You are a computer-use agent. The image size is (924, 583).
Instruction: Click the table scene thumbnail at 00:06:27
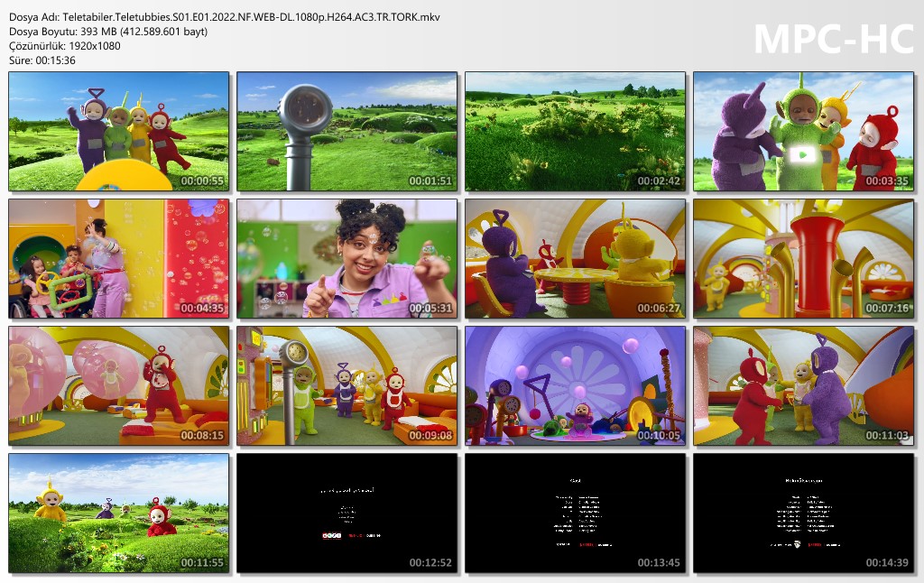pyautogui.click(x=575, y=259)
